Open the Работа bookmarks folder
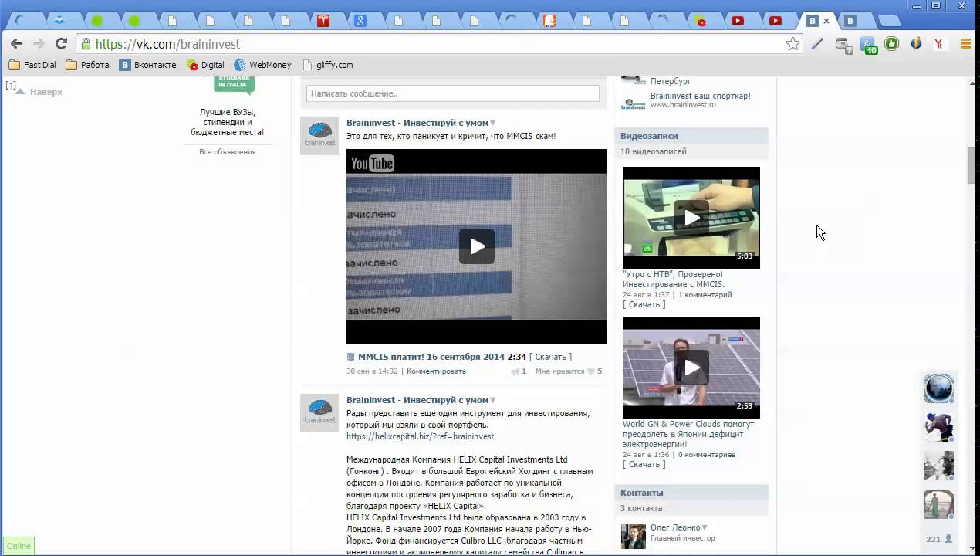This screenshot has height=556, width=980. 87,65
